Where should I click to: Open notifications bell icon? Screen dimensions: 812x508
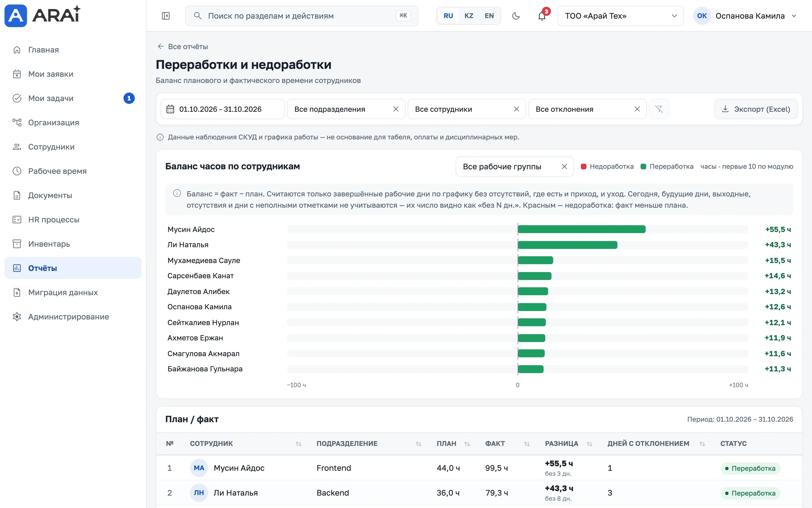[542, 16]
